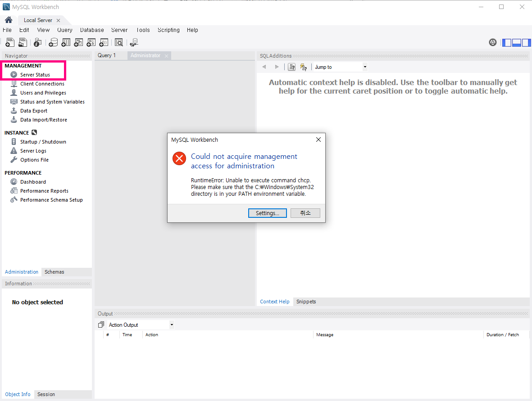This screenshot has height=401, width=532.
Task: Create a new table toolbar icon
Action: 66,42
